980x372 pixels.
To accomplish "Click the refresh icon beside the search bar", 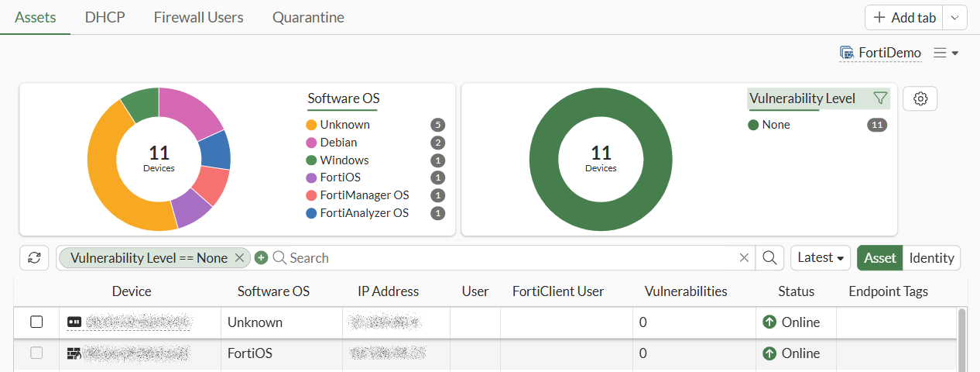I will click(34, 258).
